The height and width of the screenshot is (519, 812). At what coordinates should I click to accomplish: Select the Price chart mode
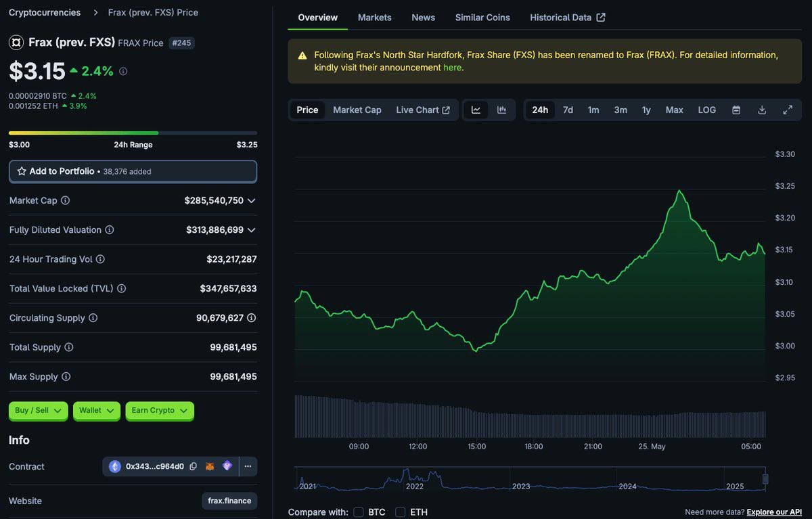[x=307, y=110]
